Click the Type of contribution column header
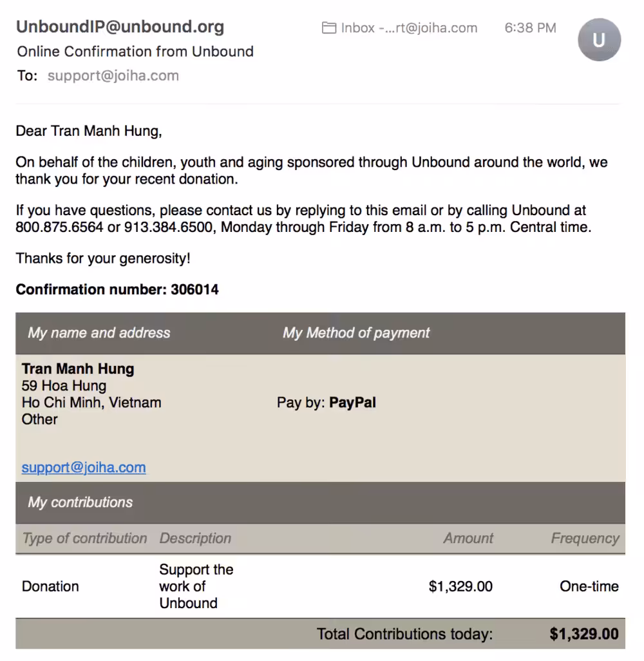Image resolution: width=644 pixels, height=661 pixels. [x=85, y=539]
